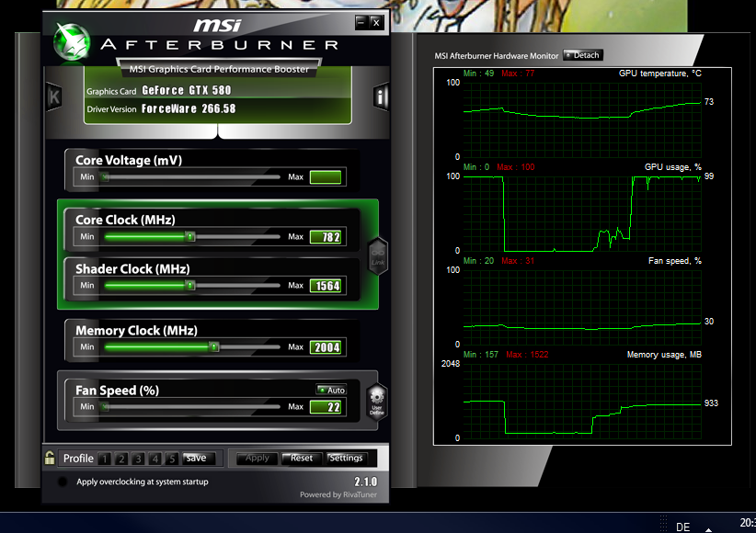756x533 pixels.
Task: Toggle the fan speed Auto button
Action: pyautogui.click(x=331, y=390)
